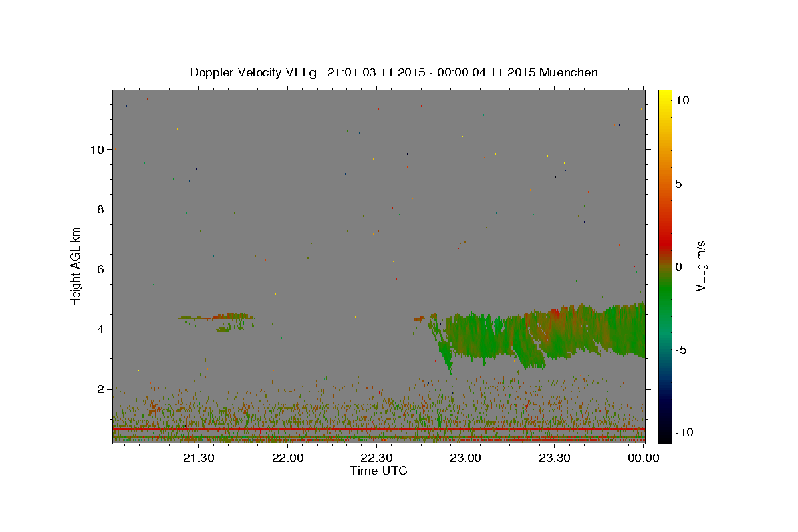
Task: Click the red horizontal line near the ground
Action: [378, 430]
